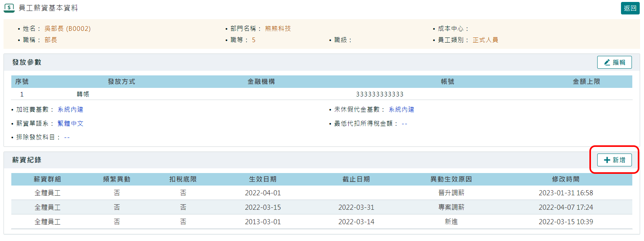Image resolution: width=644 pixels, height=241 pixels.
Task: Click the 薪資群組 column header
Action: point(47,179)
